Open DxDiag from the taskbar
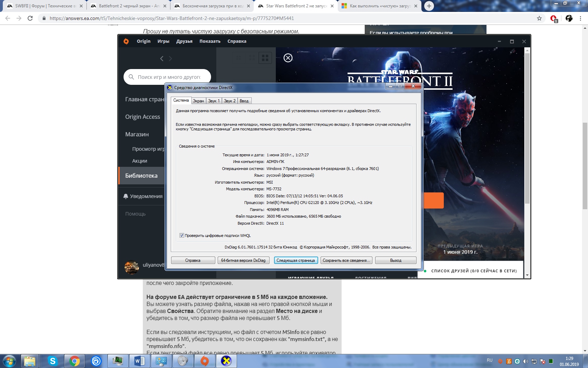Viewport: 588px width, 368px height. [x=226, y=361]
